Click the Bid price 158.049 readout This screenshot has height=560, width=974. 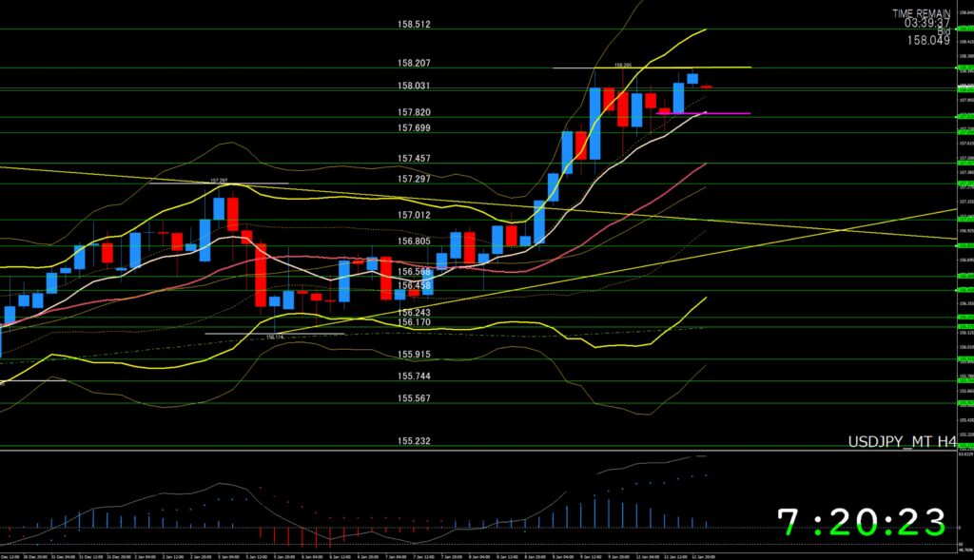(x=927, y=40)
